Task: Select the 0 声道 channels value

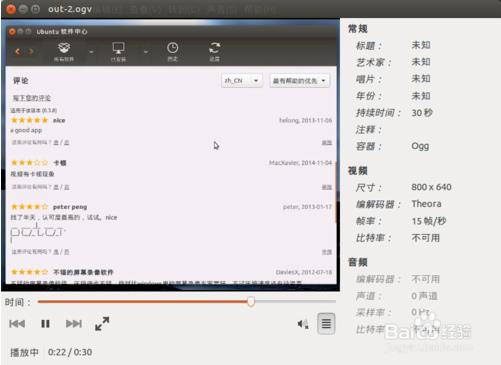Action: click(x=424, y=296)
